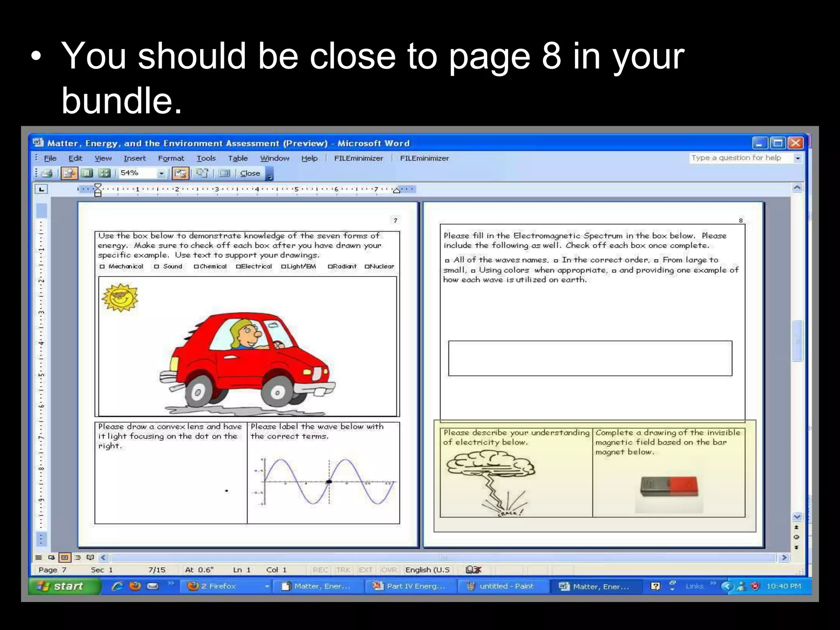Click the right indent marker on ruler

396,190
